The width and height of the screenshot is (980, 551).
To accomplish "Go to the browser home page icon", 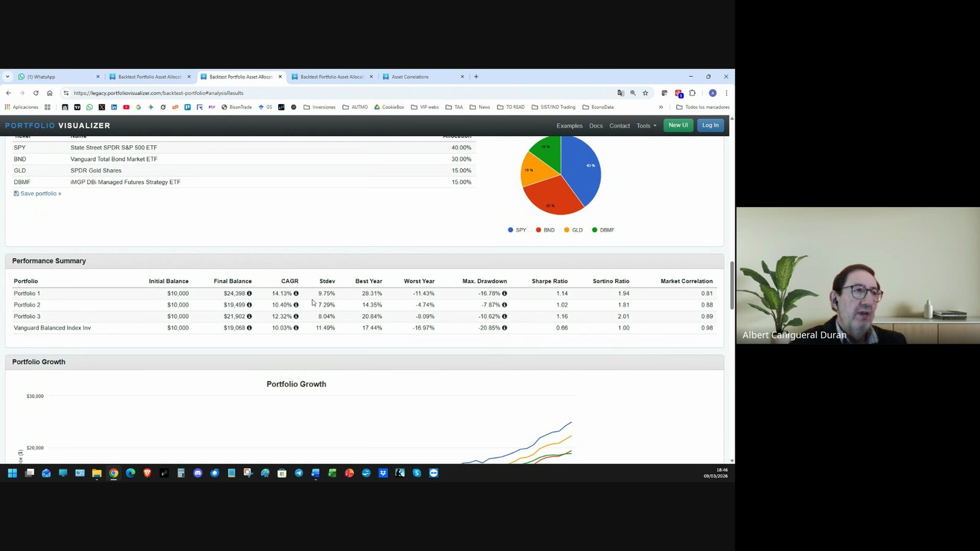I will tap(50, 93).
